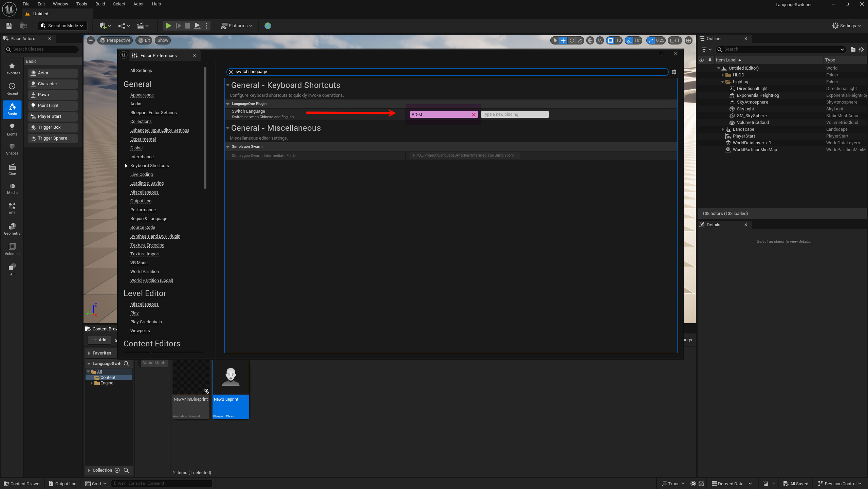Open All Settings link in preferences sidebar
The height and width of the screenshot is (489, 868).
tap(141, 71)
